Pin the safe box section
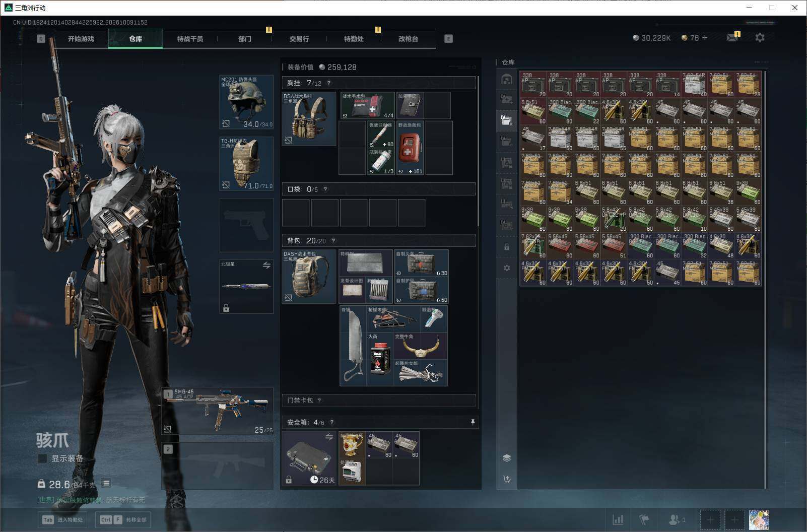 pyautogui.click(x=473, y=422)
